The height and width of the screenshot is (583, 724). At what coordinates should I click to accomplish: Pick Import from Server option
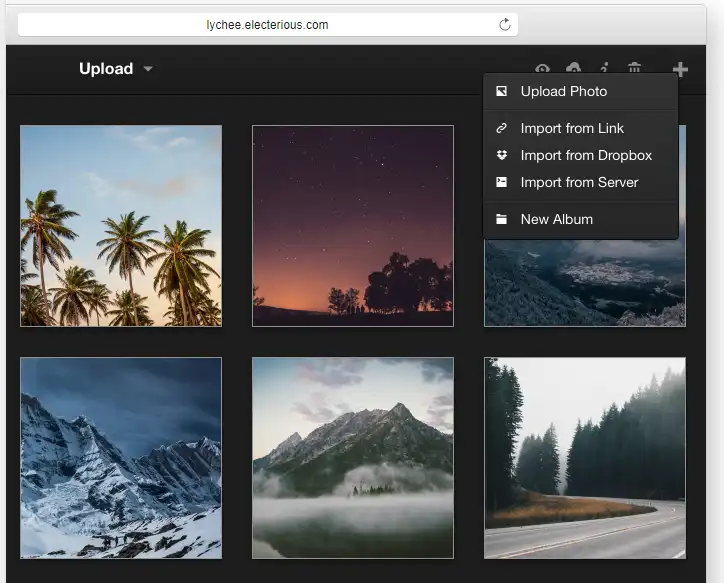[580, 182]
